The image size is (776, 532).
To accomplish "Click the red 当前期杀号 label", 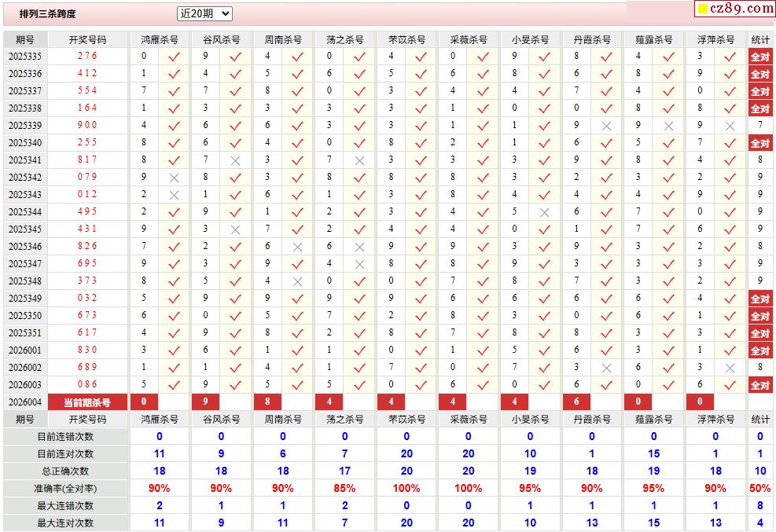I will click(87, 402).
